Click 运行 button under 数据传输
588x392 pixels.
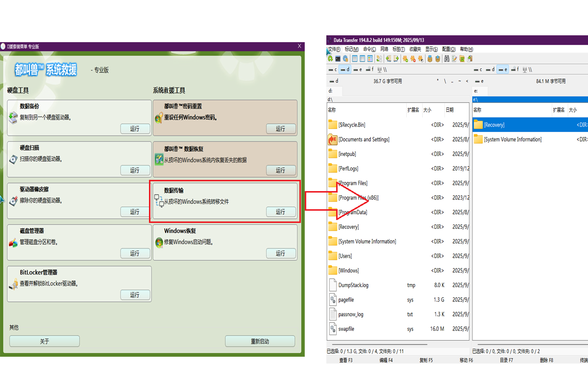pos(281,212)
